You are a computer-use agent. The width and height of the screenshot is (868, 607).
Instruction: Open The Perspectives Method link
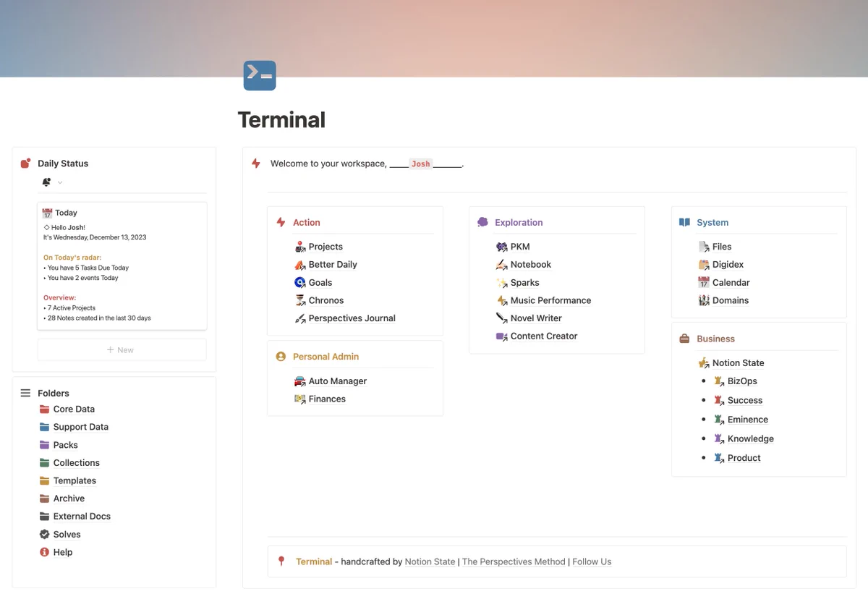514,561
